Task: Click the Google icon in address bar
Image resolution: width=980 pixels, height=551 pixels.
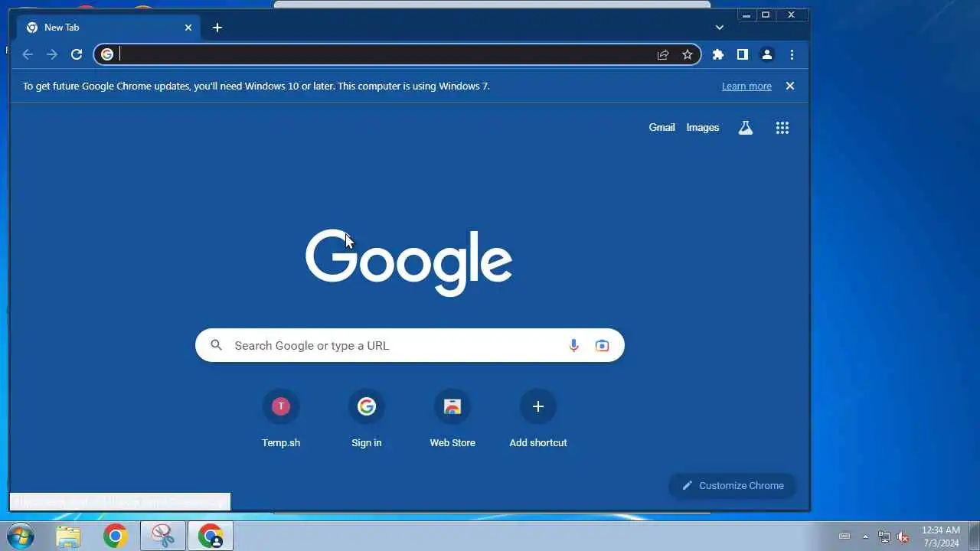Action: 107,54
